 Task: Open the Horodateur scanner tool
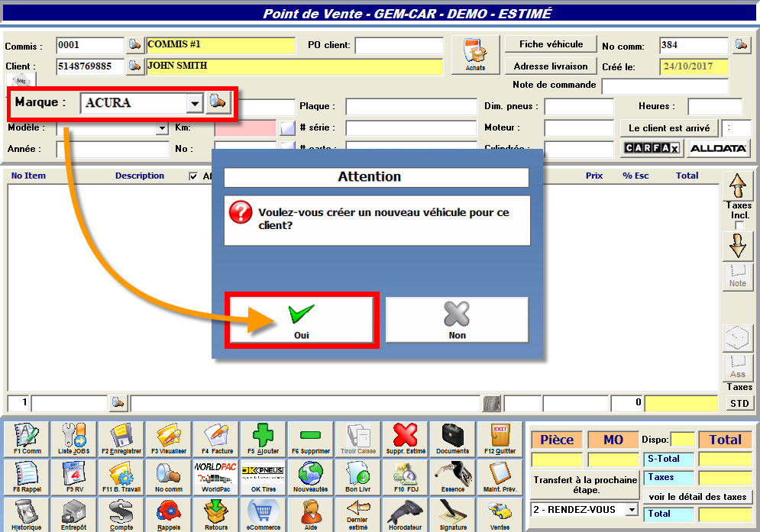pos(406,514)
